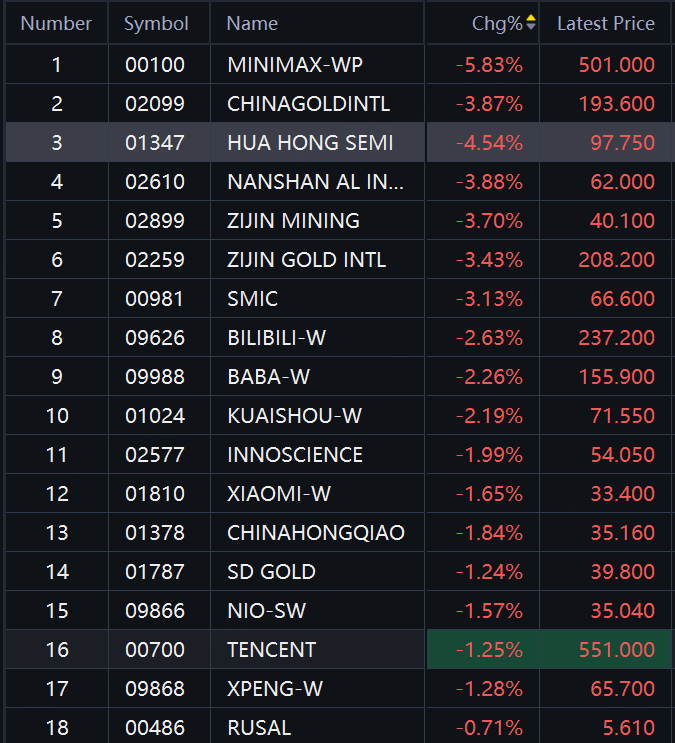This screenshot has width=675, height=743.
Task: Select the XPENG-W stock name
Action: [x=275, y=689]
